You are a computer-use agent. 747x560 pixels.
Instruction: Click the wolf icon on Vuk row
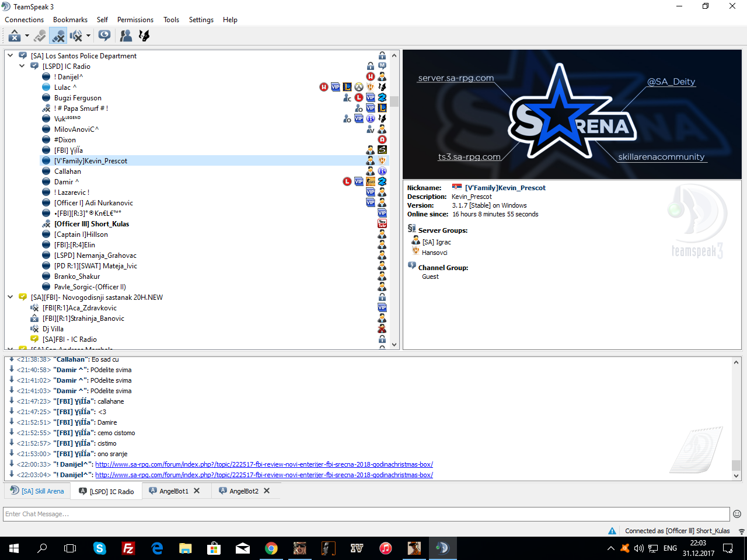pyautogui.click(x=382, y=119)
